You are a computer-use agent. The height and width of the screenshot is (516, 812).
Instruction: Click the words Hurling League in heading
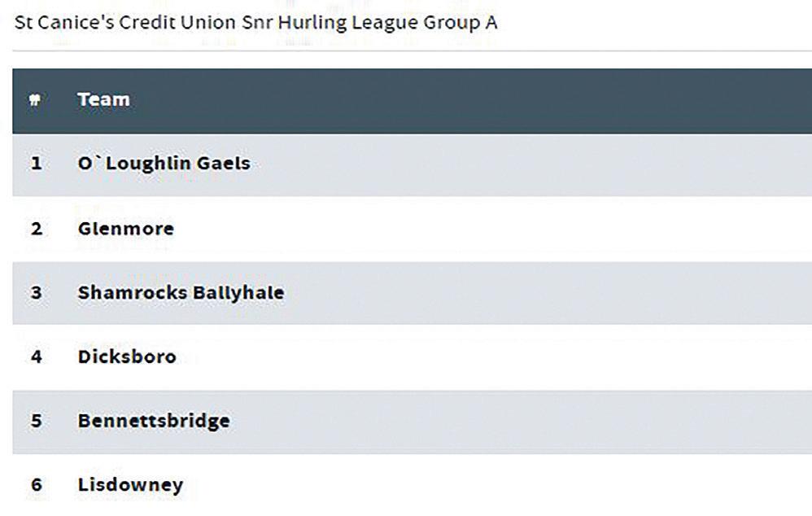tap(348, 24)
